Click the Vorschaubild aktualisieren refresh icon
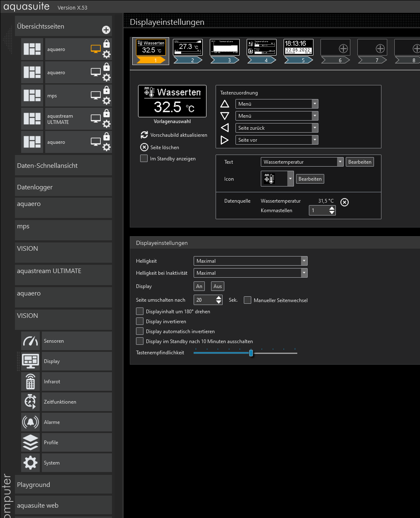Screen dimensions: 420x518 pyautogui.click(x=144, y=135)
